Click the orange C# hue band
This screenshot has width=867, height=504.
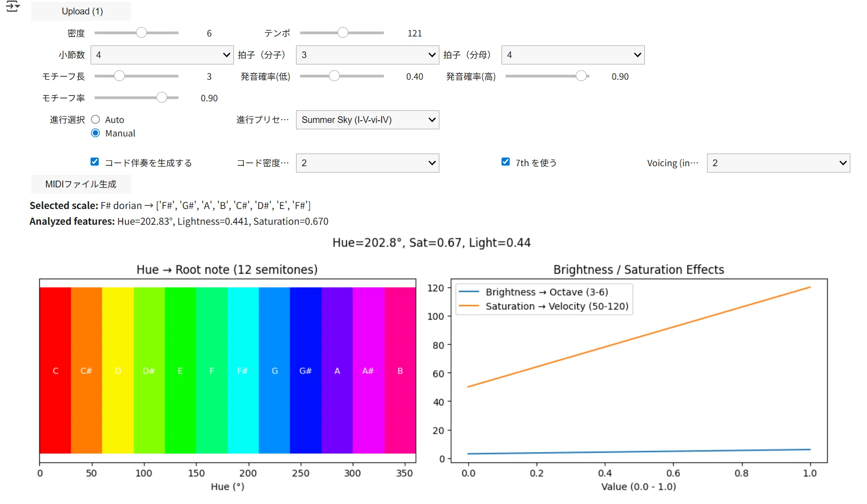click(x=87, y=370)
